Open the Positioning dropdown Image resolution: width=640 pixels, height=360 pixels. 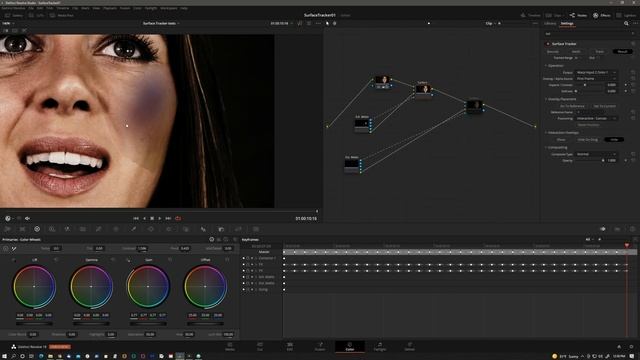click(x=596, y=118)
